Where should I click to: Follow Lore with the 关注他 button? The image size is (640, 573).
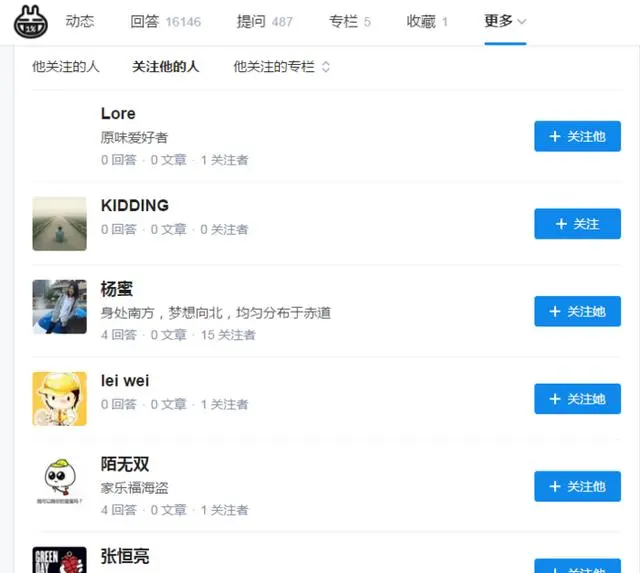coord(578,136)
